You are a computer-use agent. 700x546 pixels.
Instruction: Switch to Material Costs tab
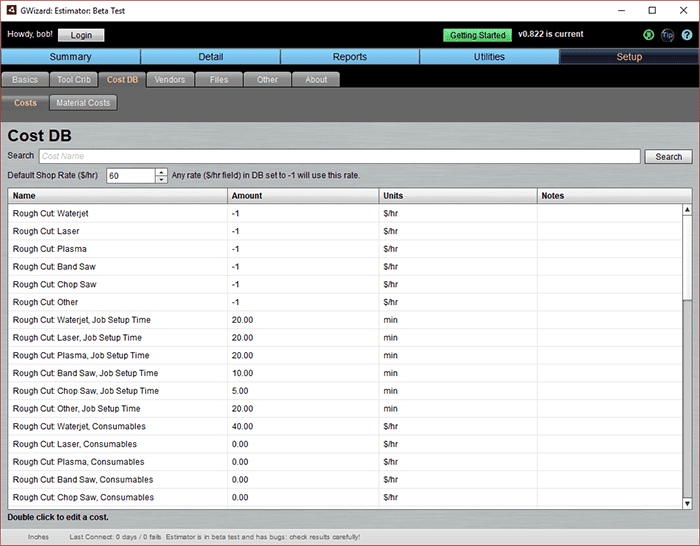coord(83,103)
